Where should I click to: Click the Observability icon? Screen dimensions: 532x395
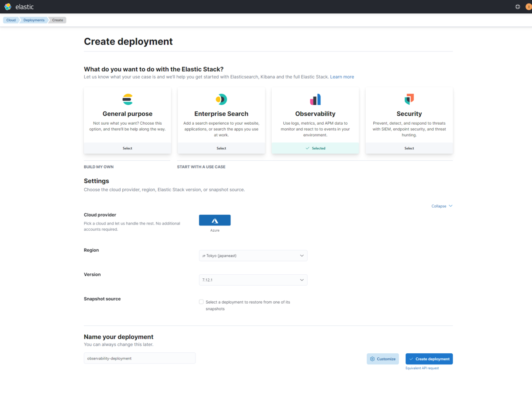315,99
